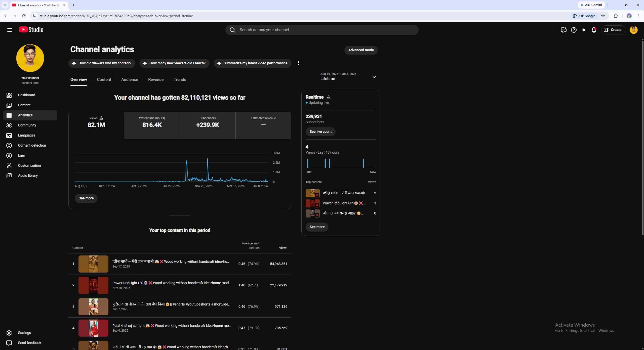Click the warning icon beside Realtime
Screen dimensions: 644x350
point(329,97)
